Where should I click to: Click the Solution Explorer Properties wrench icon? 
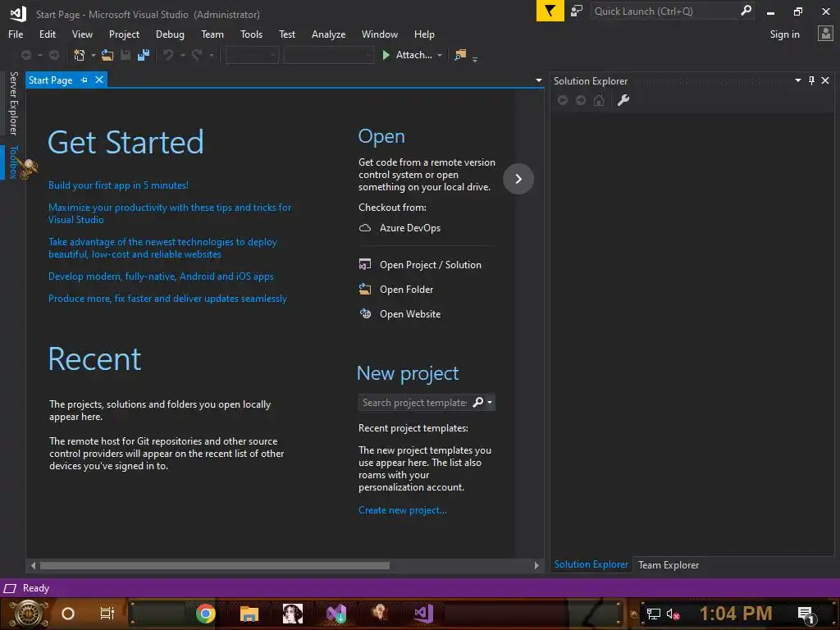pos(623,100)
